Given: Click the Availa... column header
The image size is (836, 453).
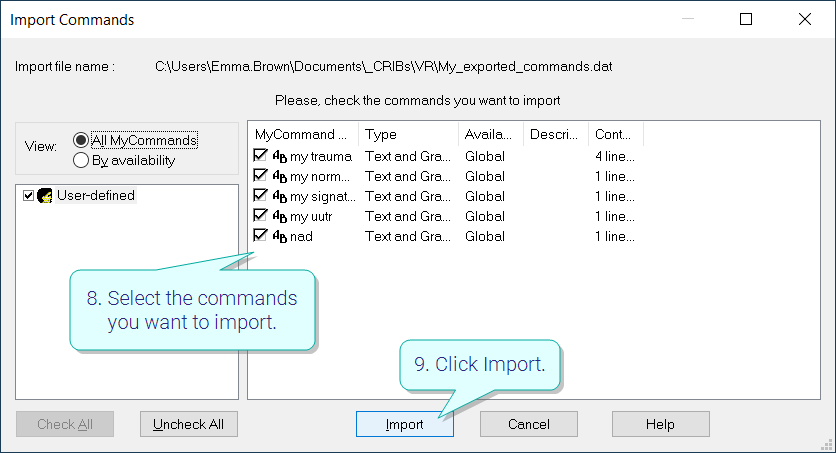Looking at the screenshot, I should coord(491,134).
